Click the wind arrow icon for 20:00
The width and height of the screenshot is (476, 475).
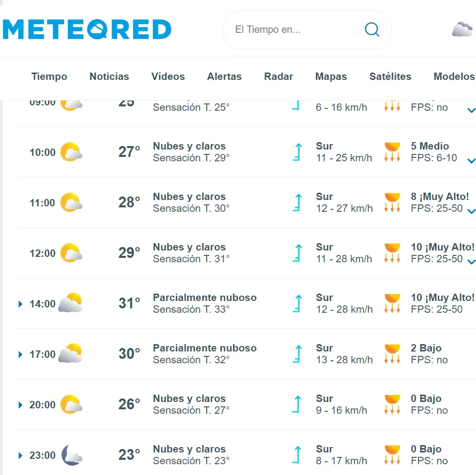pos(297,404)
